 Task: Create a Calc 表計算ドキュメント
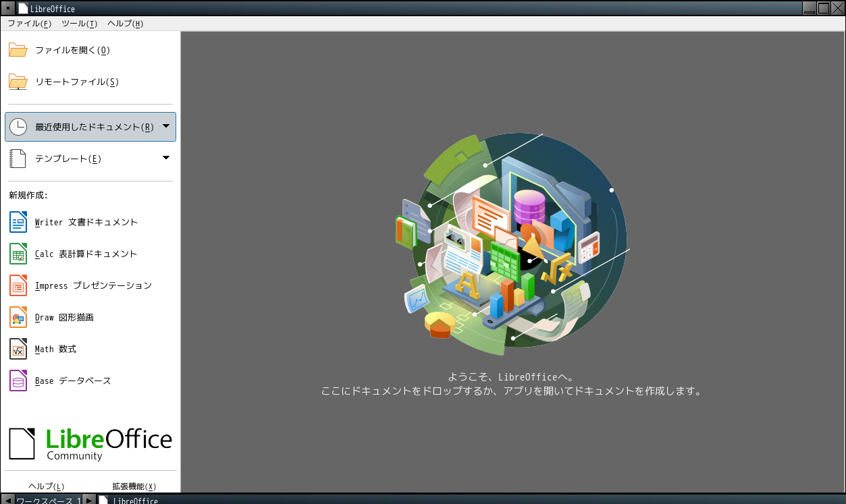coord(90,254)
